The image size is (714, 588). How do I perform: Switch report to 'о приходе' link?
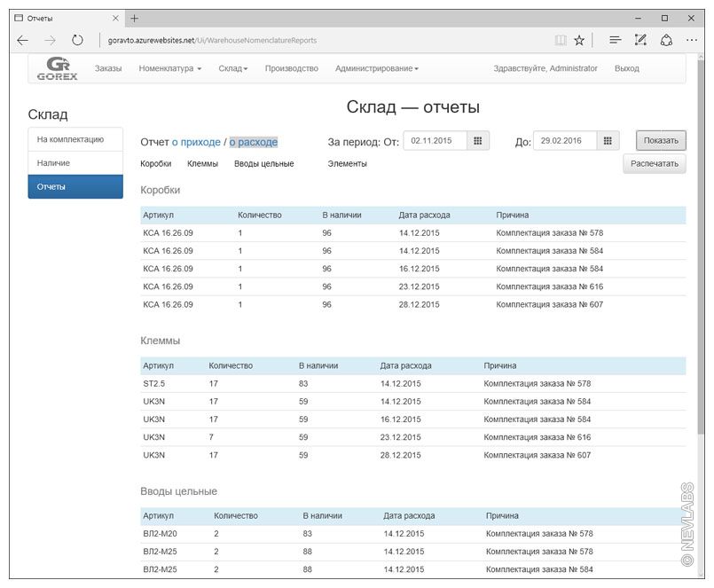(196, 142)
